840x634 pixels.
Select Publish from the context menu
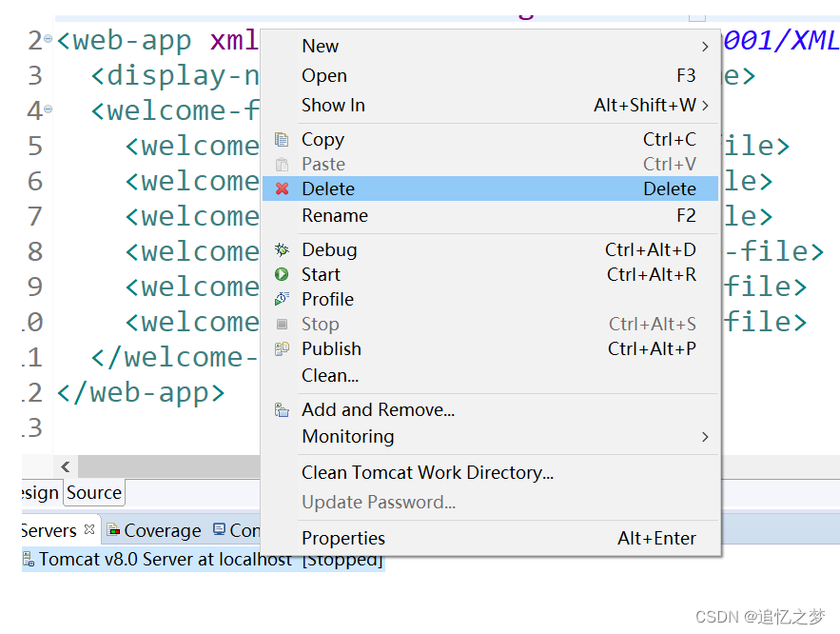490,348
